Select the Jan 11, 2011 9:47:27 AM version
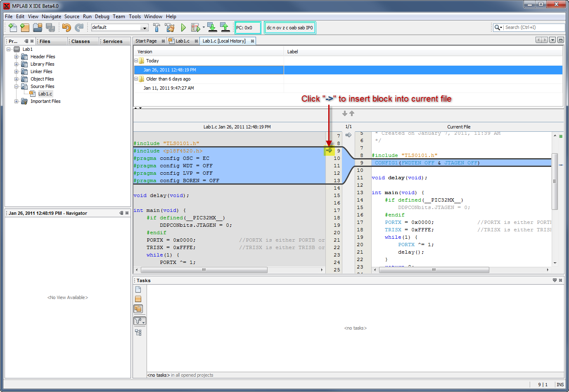 coord(168,88)
